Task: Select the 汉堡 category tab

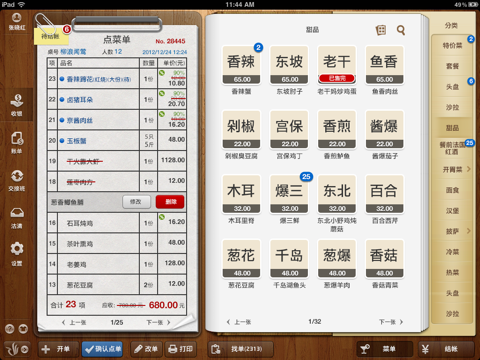Action: coord(452,211)
